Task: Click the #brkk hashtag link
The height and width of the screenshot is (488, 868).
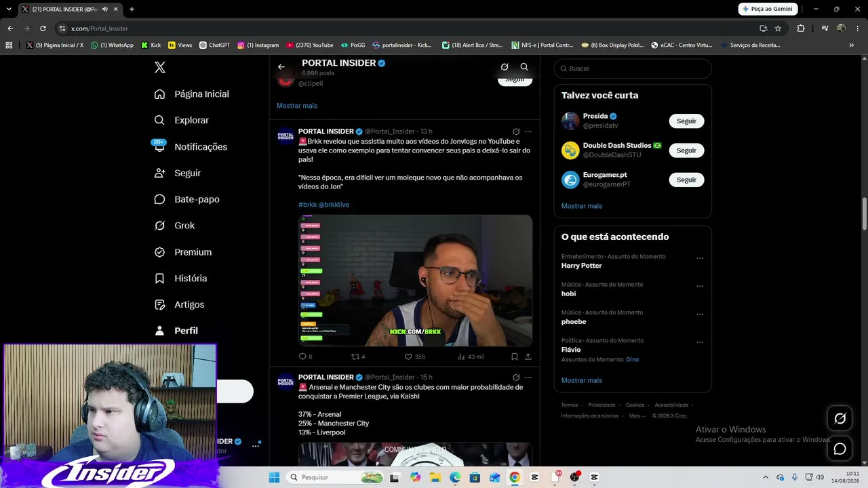Action: (x=307, y=205)
